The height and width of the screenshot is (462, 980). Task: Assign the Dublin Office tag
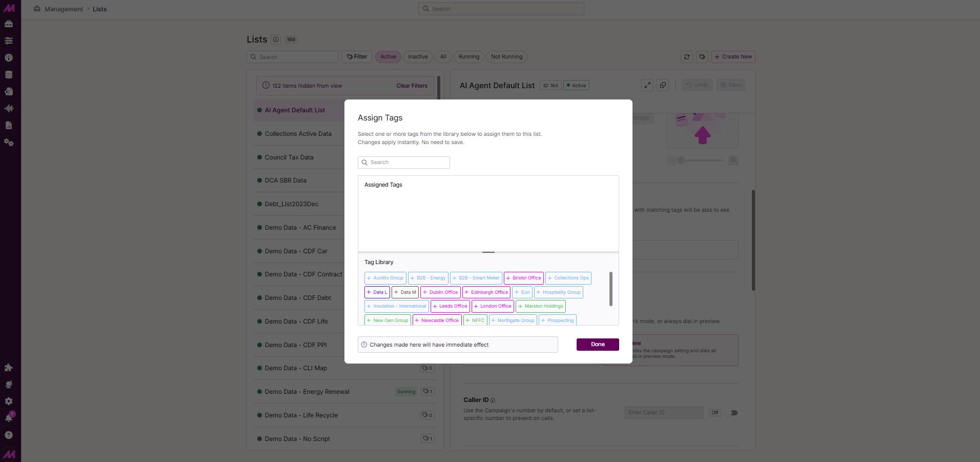440,292
